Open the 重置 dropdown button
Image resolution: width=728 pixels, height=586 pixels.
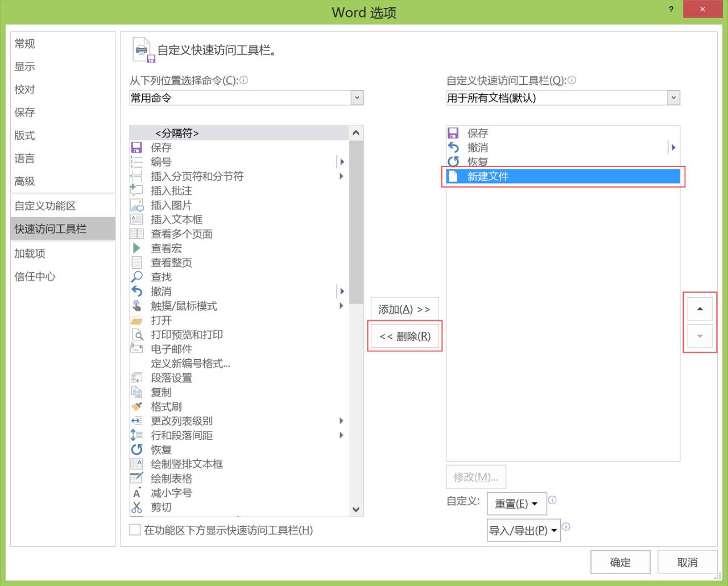[517, 504]
